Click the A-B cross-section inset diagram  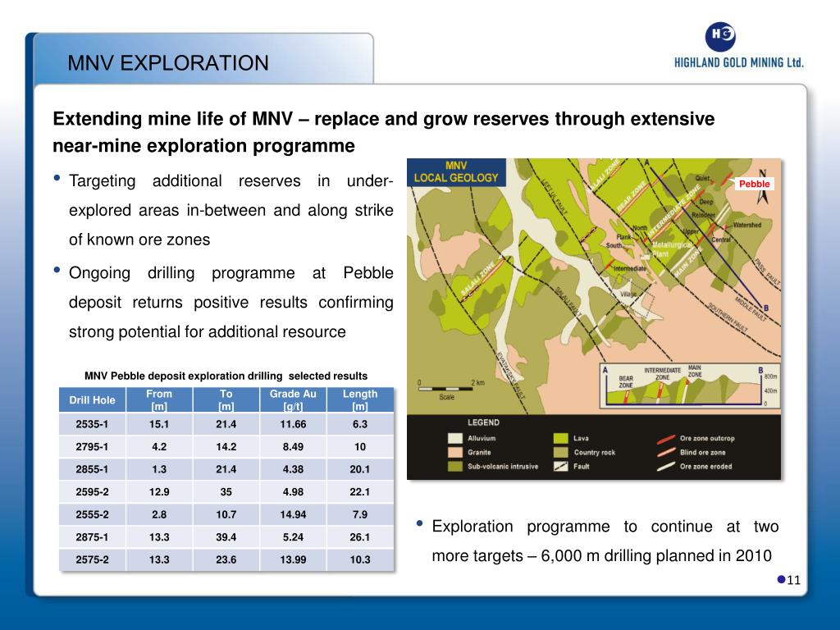pyautogui.click(x=689, y=386)
